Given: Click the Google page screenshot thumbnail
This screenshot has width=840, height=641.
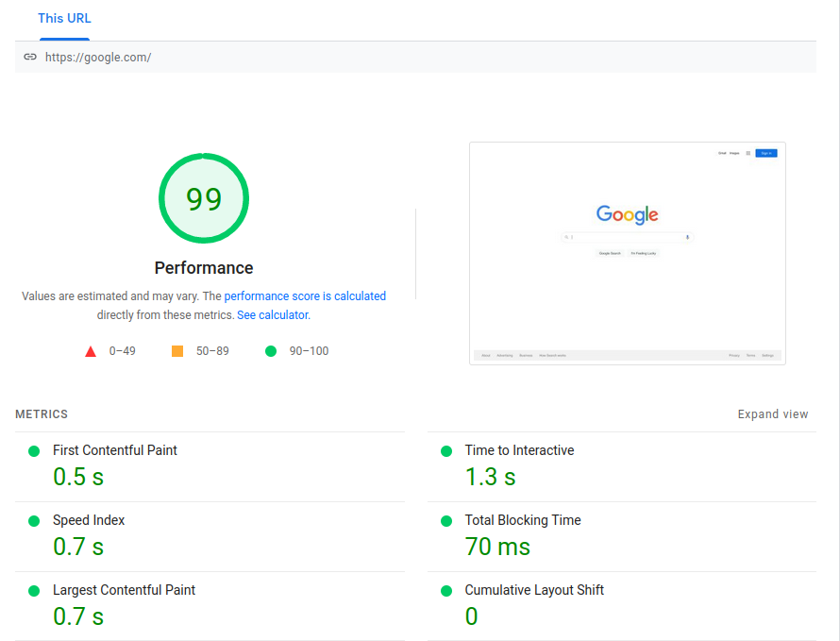Looking at the screenshot, I should pos(628,254).
